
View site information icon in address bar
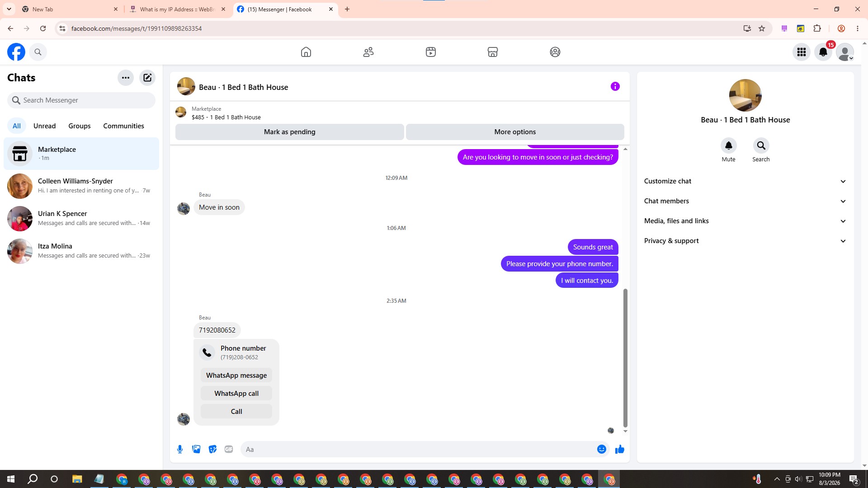tap(62, 28)
